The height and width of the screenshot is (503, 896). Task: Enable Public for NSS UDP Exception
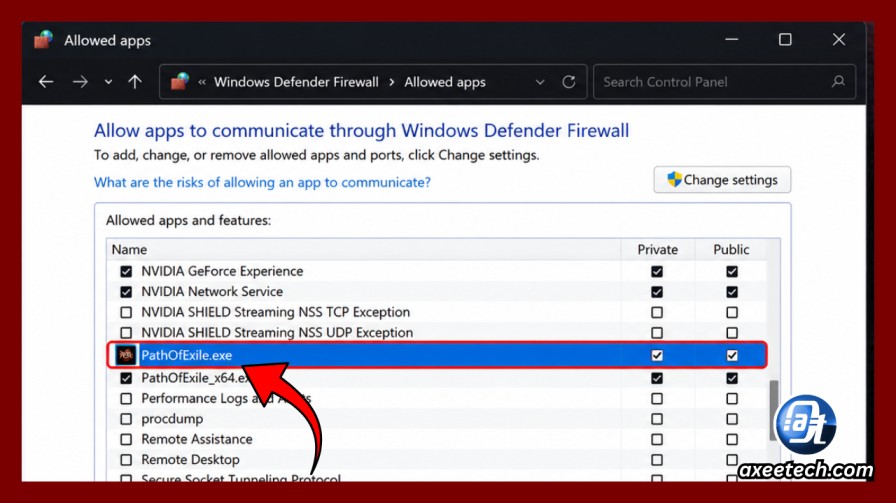coord(732,333)
